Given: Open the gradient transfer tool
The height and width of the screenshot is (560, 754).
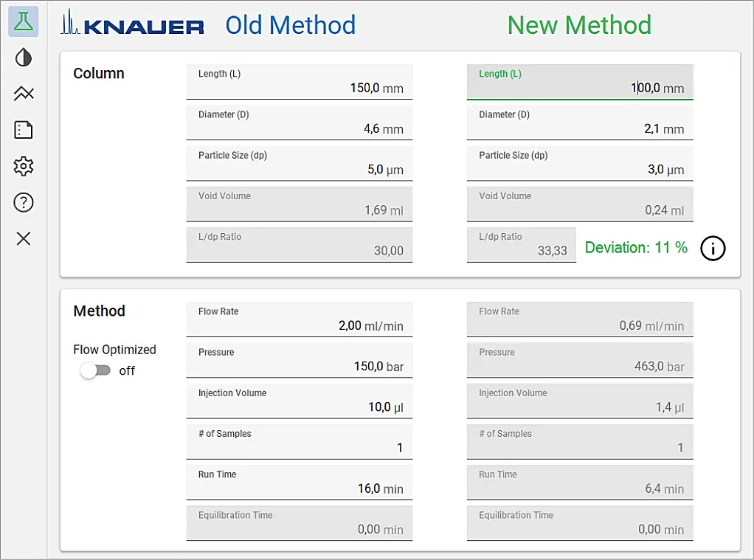Looking at the screenshot, I should [22, 58].
